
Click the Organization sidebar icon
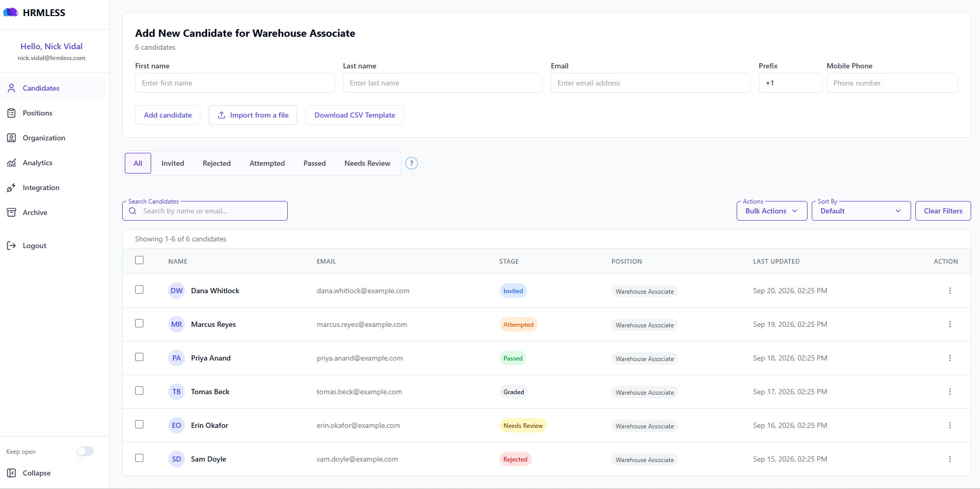11,138
